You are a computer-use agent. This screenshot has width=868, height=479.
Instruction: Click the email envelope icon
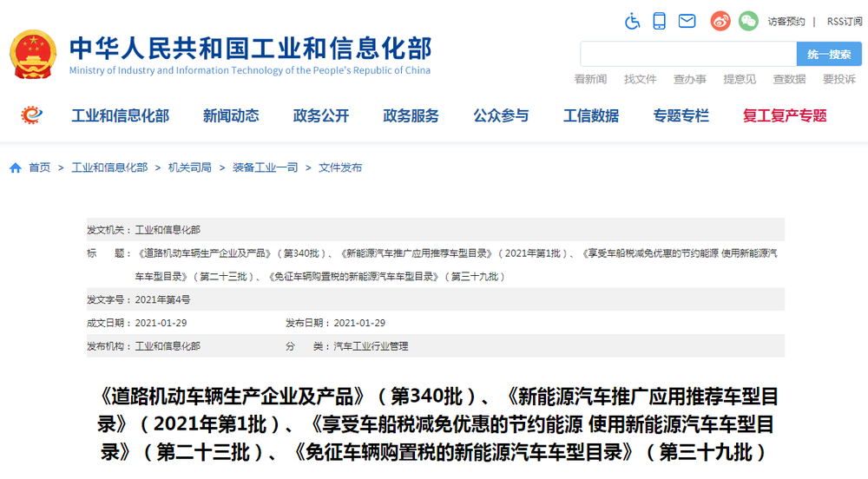(x=687, y=21)
